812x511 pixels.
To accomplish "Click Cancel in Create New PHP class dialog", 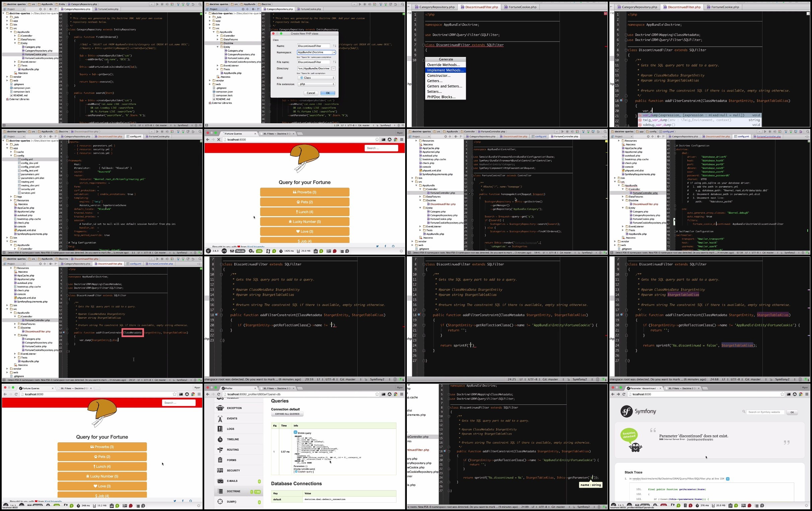I will [311, 93].
